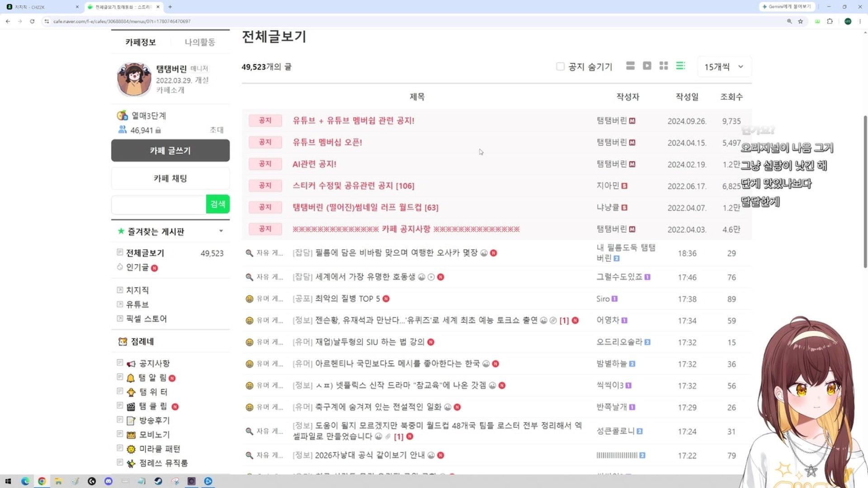Screen dimensions: 868x488
Task: Collapse the 즐겨찾는 게시판 section arrow
Action: [221, 231]
